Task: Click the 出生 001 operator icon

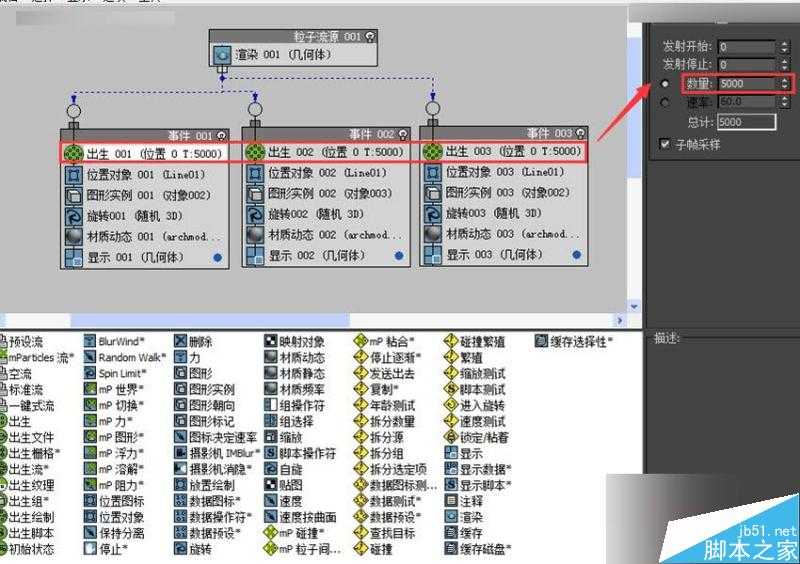Action: [74, 153]
